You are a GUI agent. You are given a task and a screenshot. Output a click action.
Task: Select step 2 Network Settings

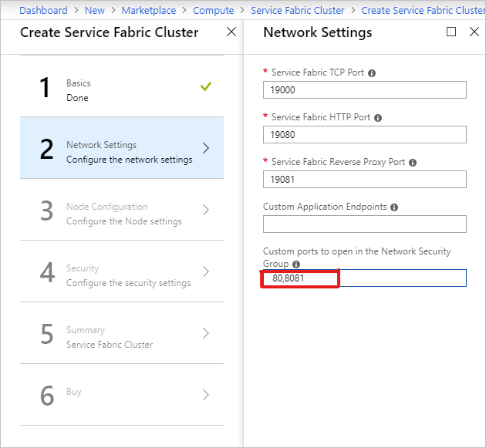[x=122, y=148]
